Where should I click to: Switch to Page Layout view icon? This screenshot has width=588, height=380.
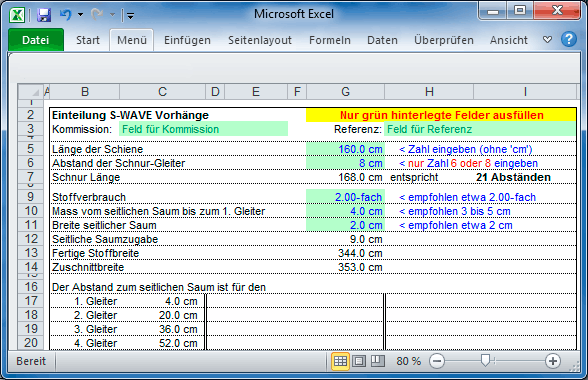(x=359, y=361)
